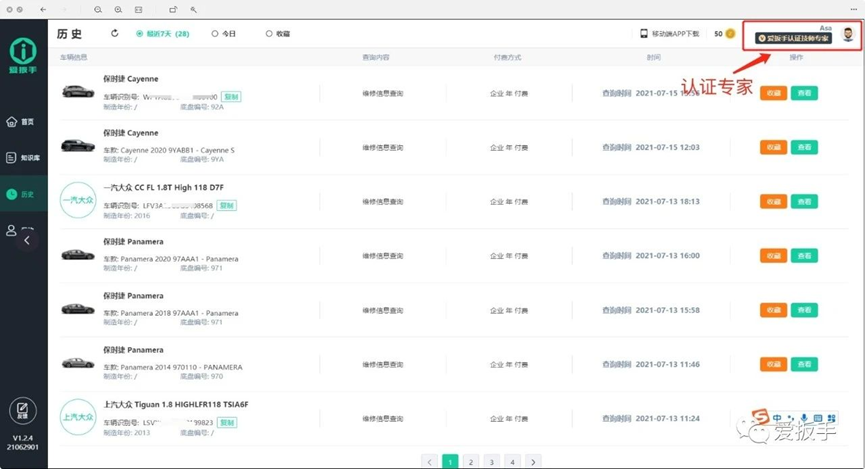The image size is (865, 469).
Task: Open 知识库 knowledge base in sidebar
Action: [x=23, y=158]
